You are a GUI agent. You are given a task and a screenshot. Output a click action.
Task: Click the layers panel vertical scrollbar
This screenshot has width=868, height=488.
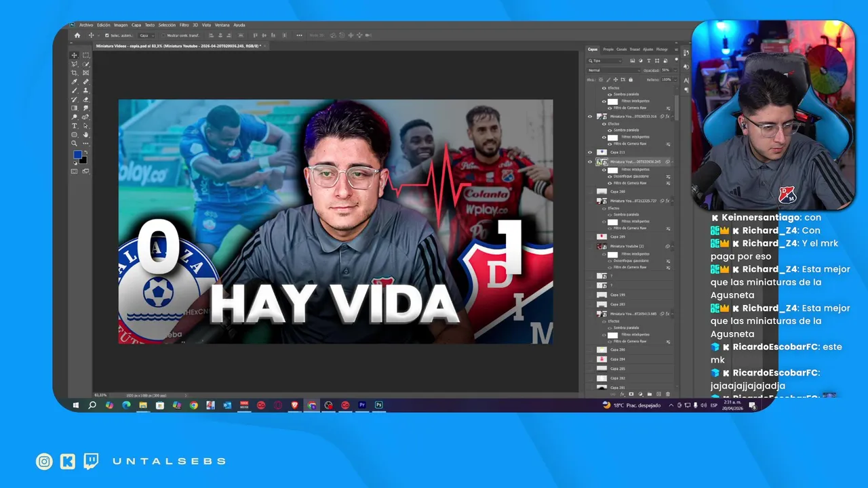click(676, 108)
